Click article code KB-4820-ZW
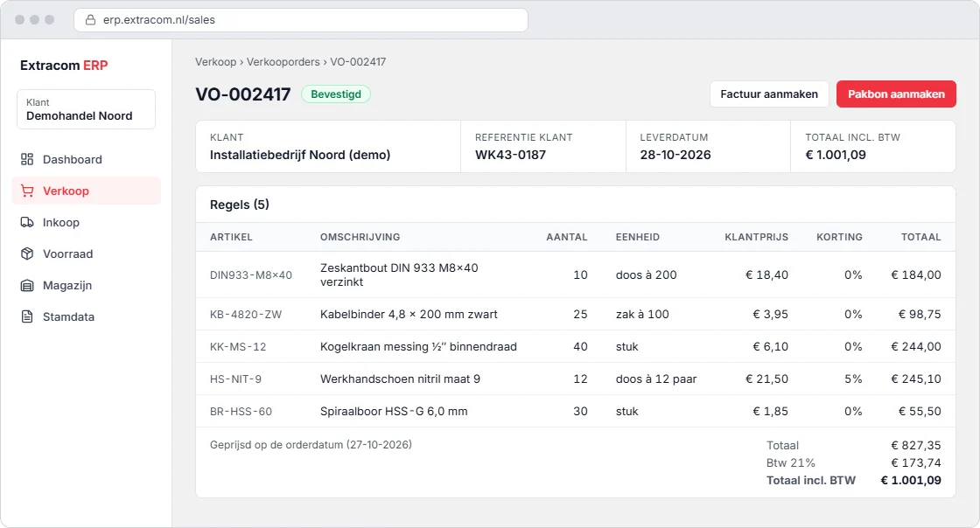The height and width of the screenshot is (528, 980). point(246,315)
